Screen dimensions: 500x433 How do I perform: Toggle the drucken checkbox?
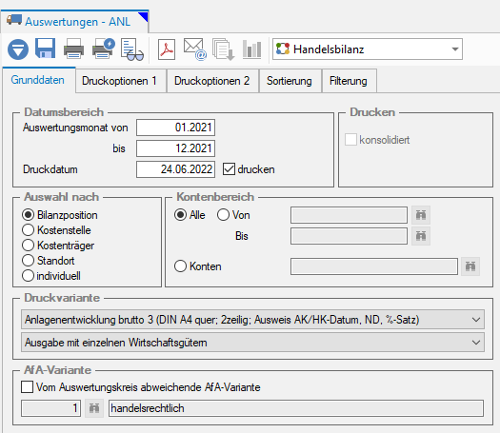229,169
